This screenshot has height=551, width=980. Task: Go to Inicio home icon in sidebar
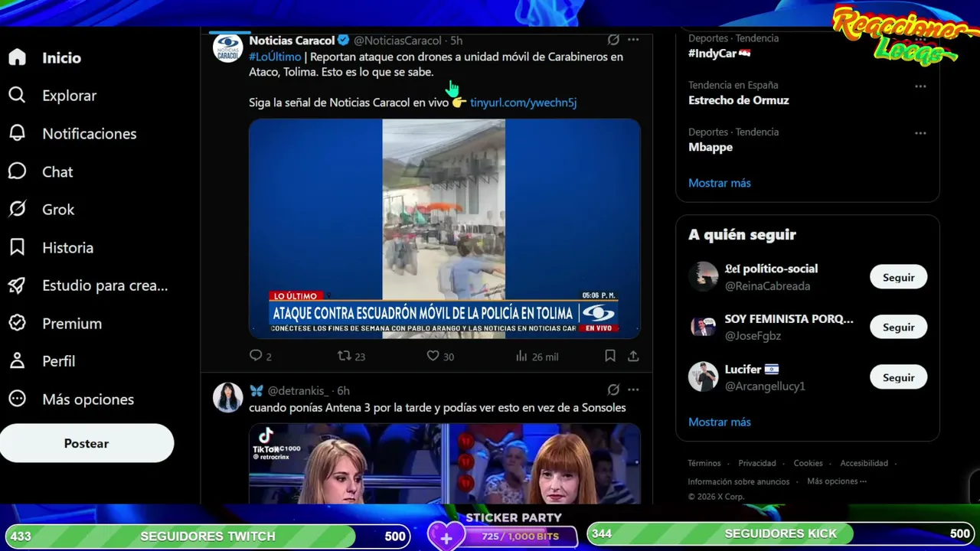(17, 57)
